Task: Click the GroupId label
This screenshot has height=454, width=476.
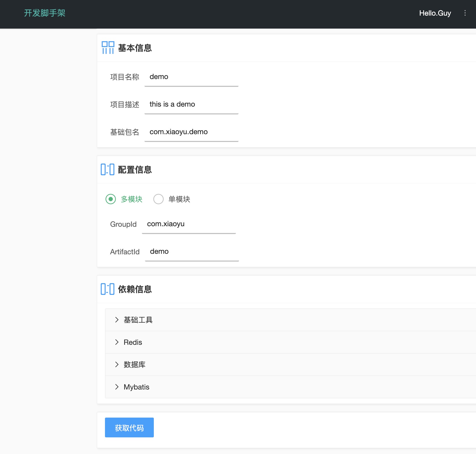Action: (123, 224)
